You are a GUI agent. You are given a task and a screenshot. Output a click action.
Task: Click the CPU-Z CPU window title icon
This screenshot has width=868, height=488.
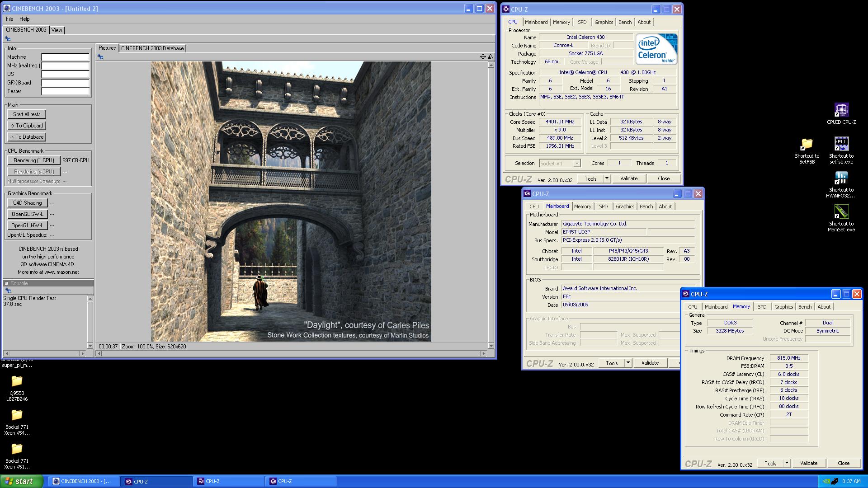[506, 9]
